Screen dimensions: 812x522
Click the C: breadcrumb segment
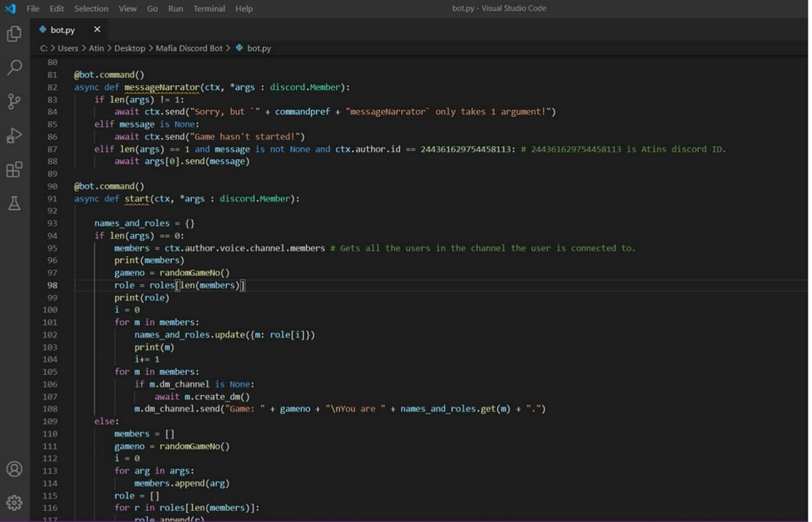[44, 48]
